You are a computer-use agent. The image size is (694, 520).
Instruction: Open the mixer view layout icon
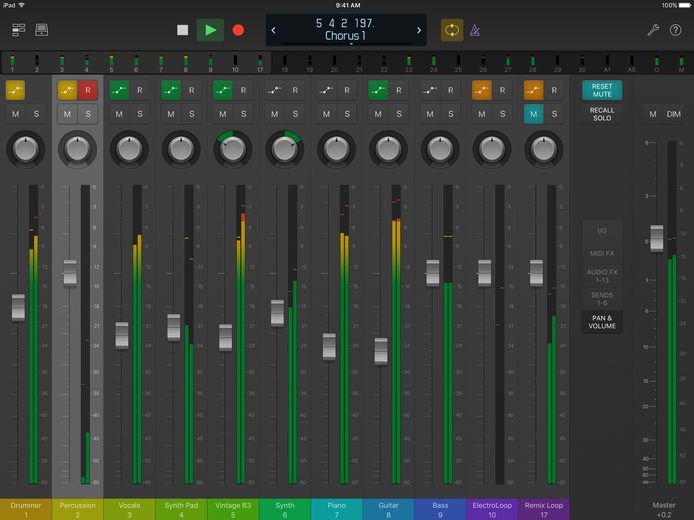pyautogui.click(x=19, y=30)
